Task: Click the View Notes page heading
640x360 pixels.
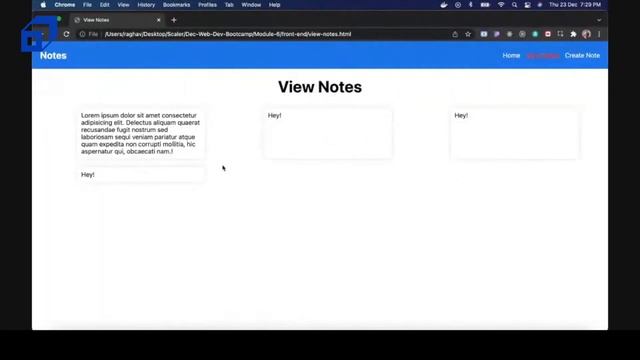Action: (x=320, y=87)
